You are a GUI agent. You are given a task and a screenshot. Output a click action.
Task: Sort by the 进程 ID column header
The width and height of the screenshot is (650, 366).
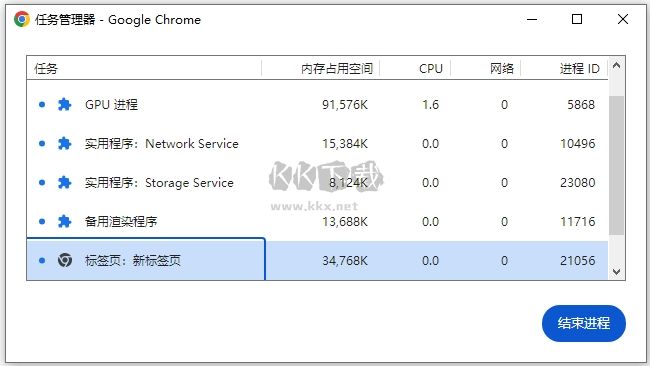point(564,68)
